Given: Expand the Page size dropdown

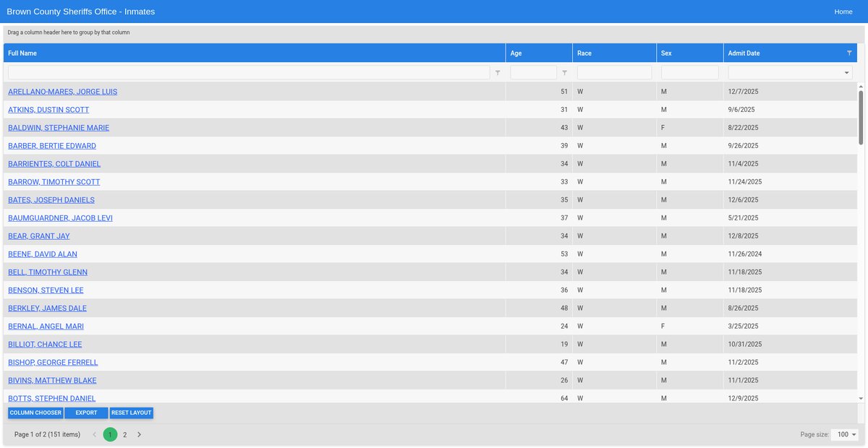Looking at the screenshot, I should 844,434.
